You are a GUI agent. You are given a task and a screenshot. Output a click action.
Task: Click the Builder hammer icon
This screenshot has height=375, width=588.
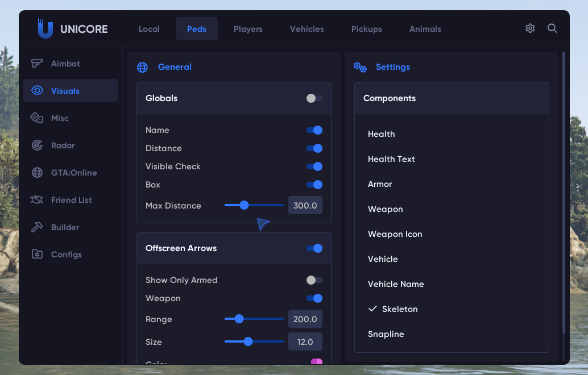pos(37,227)
